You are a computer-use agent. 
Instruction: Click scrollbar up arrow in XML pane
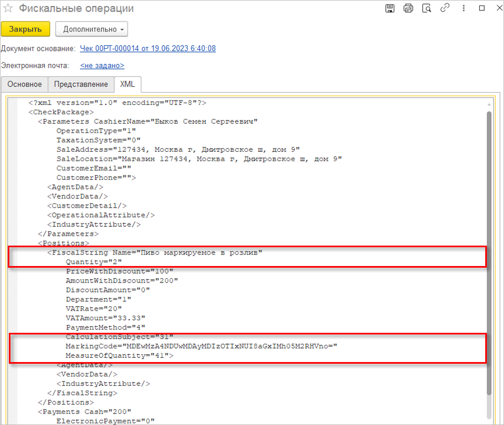pos(489,104)
